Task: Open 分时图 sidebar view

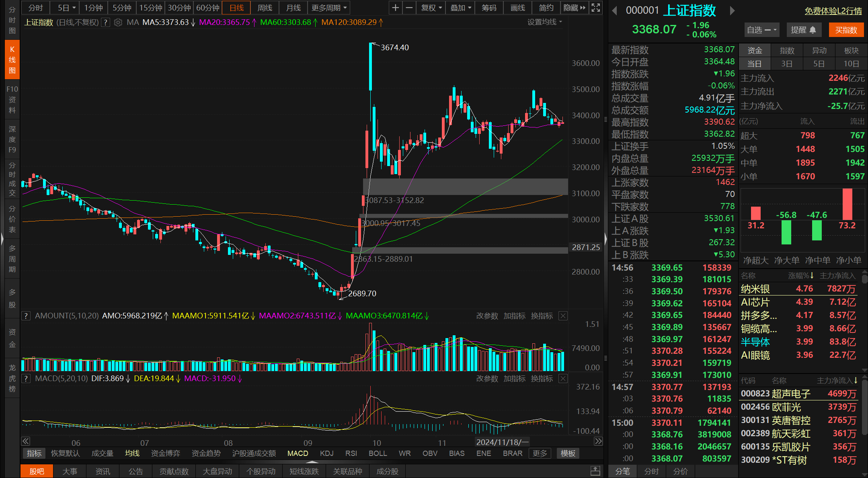Action: pos(12,20)
